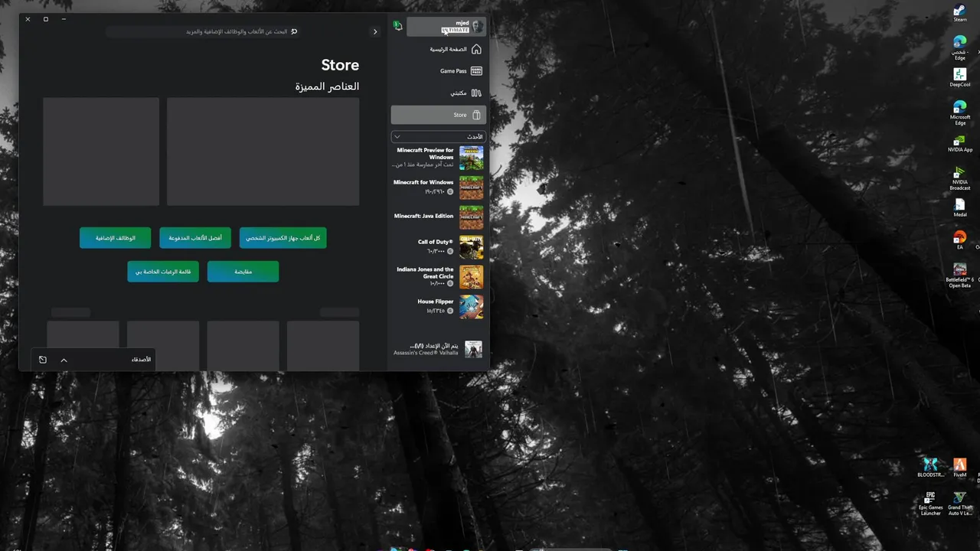Image resolution: width=980 pixels, height=551 pixels.
Task: Open Minecraft Preview for Windows thumbnail
Action: [471, 158]
